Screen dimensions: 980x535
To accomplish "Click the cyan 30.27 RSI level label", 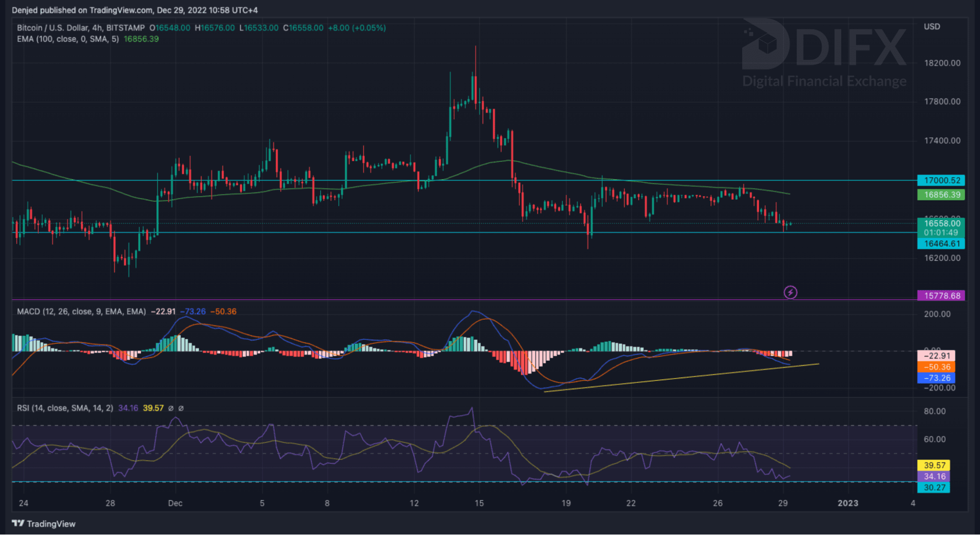I will point(933,487).
